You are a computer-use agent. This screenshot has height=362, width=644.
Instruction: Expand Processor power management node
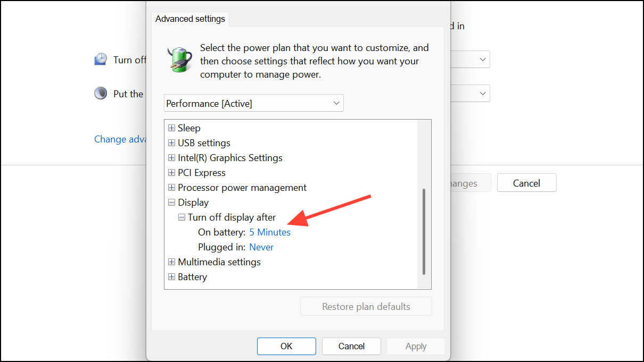[171, 188]
